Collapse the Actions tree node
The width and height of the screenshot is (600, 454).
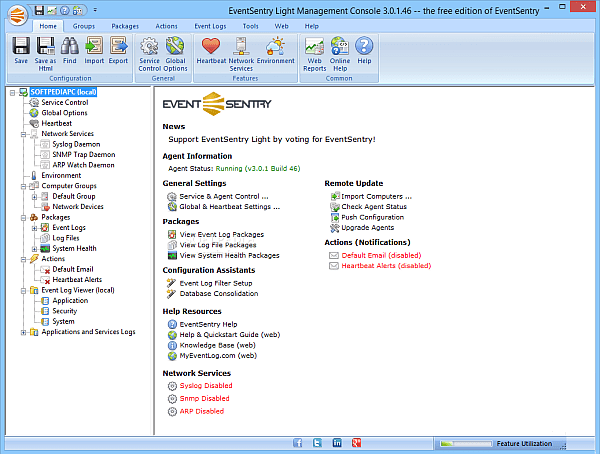pyautogui.click(x=23, y=260)
